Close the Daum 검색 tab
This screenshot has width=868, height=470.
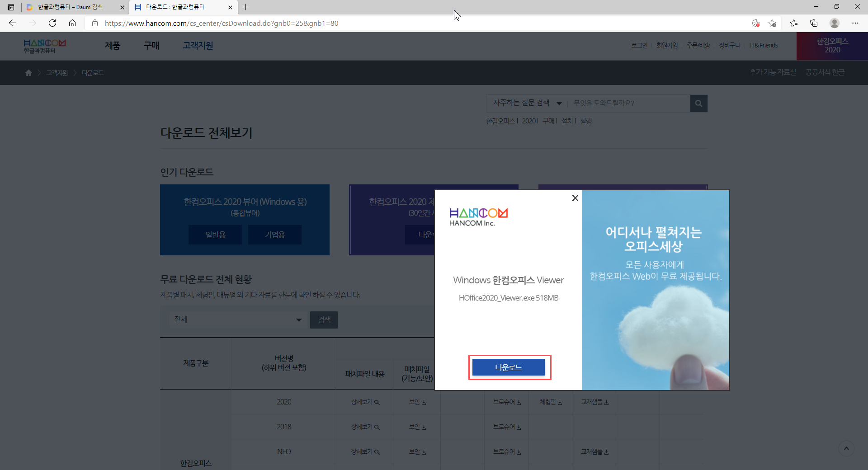[x=122, y=7]
